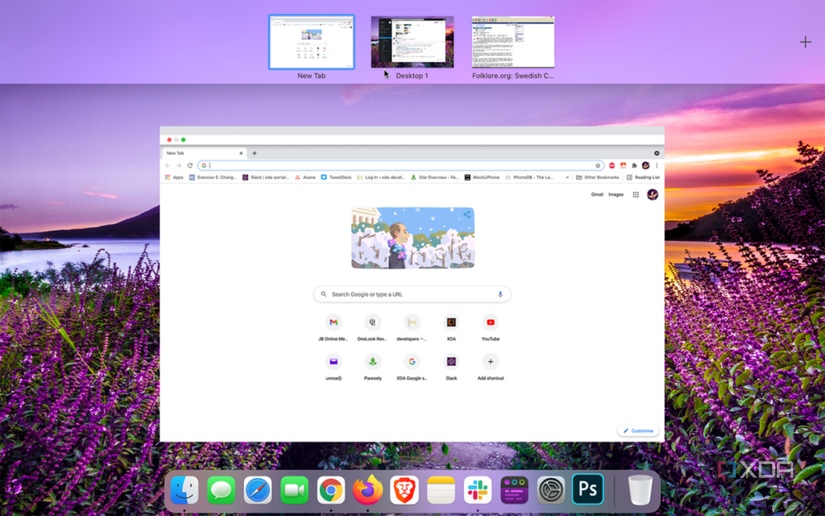The height and width of the screenshot is (516, 825).
Task: Open Notes from the Dock
Action: [441, 490]
